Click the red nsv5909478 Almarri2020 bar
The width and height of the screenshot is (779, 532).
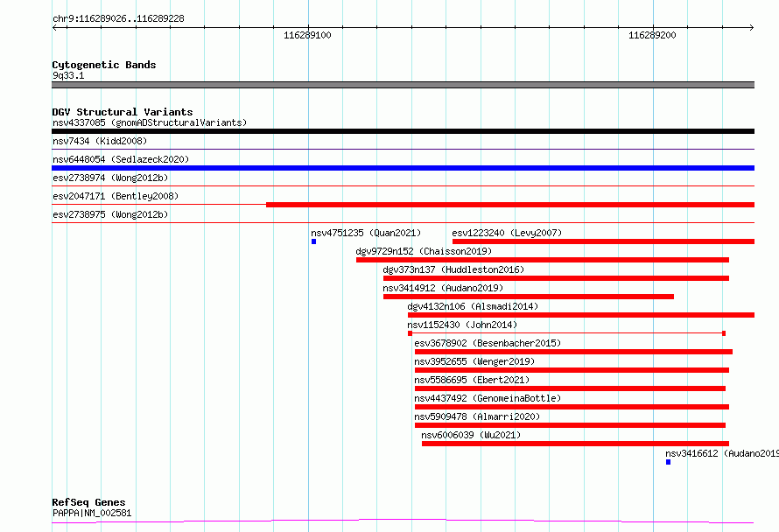[x=571, y=425]
